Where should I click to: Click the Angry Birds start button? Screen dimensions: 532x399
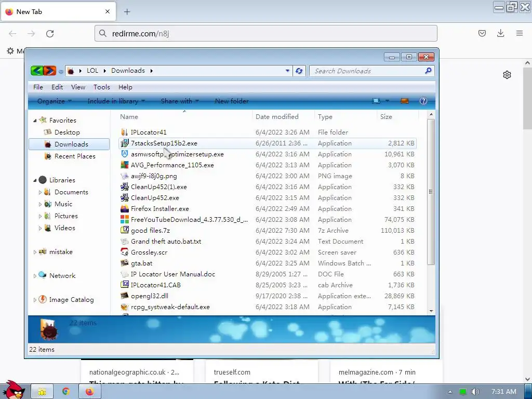14,390
